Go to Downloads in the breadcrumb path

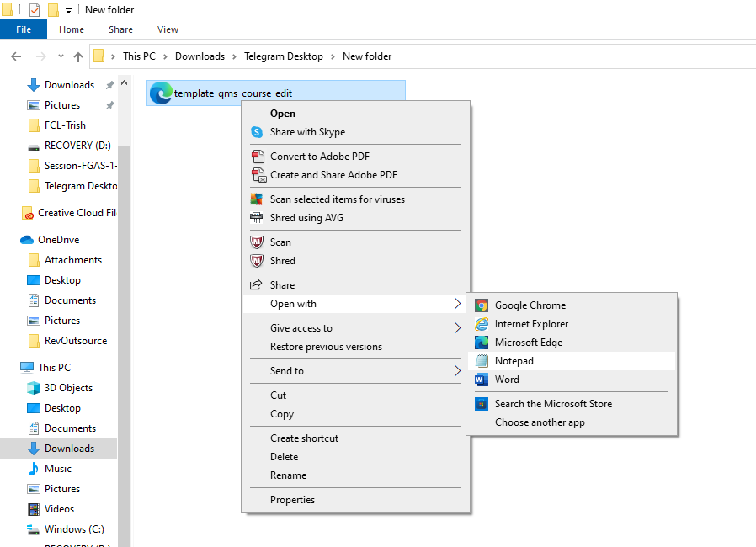point(200,56)
